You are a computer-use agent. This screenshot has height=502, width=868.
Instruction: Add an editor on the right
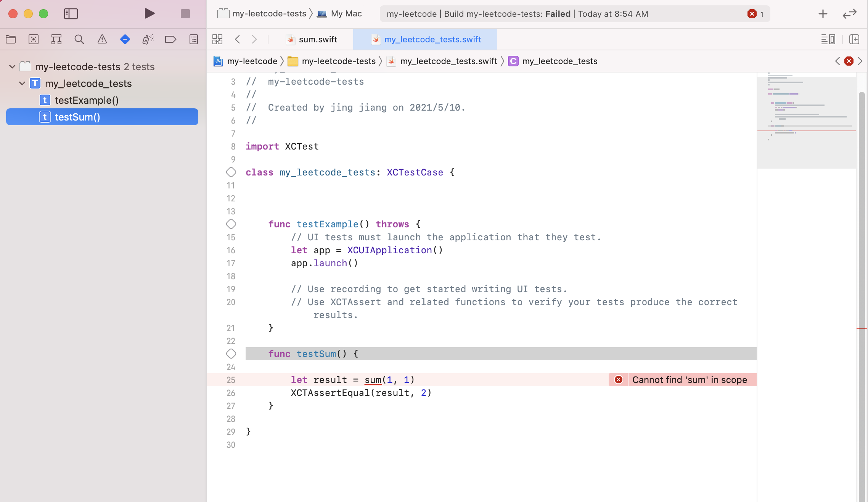pos(854,39)
